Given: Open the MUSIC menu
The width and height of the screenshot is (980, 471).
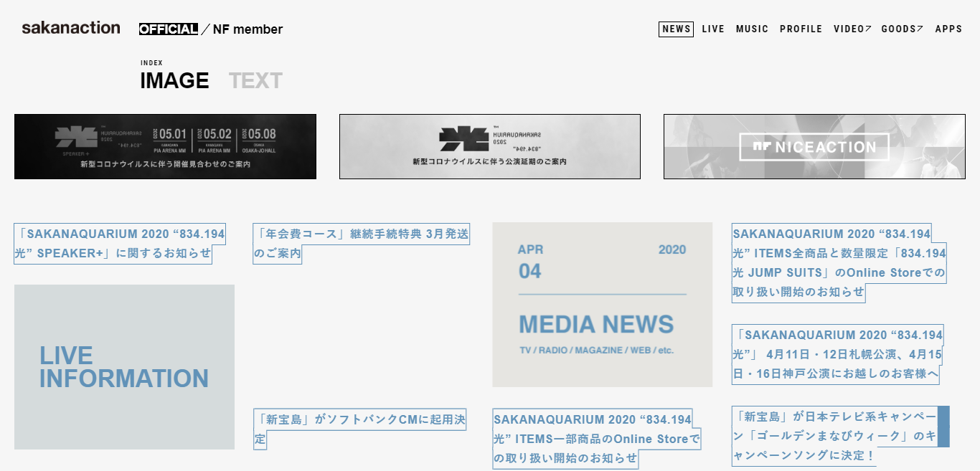Looking at the screenshot, I should coord(752,29).
